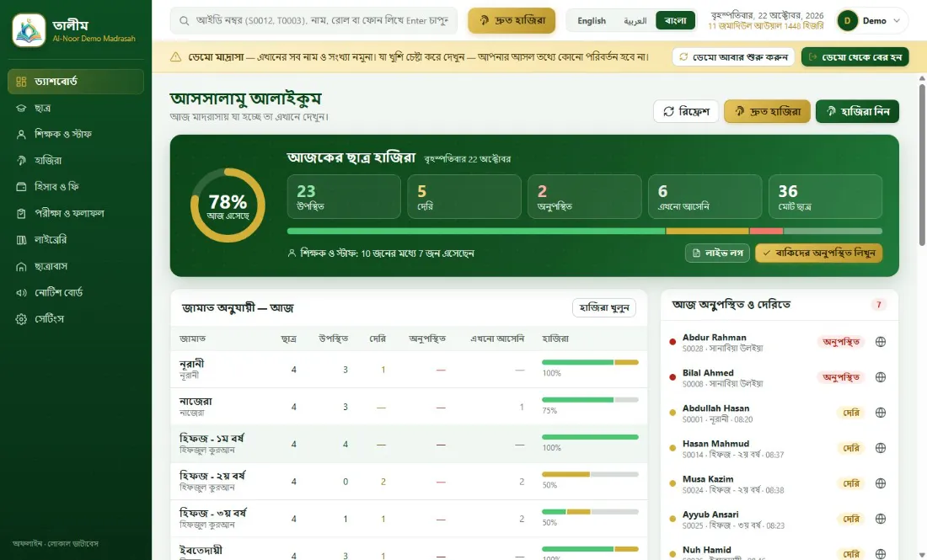Image resolution: width=927 pixels, height=560 pixels.
Task: Click the search magnifier icon
Action: 185,21
